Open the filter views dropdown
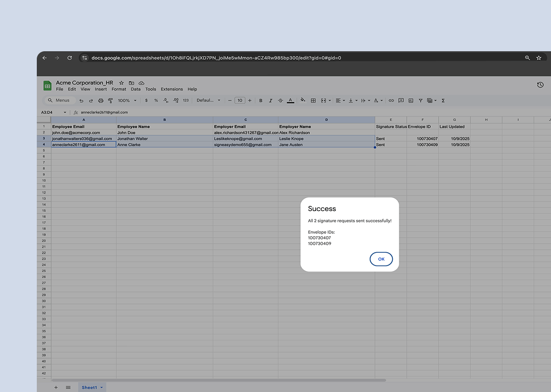The height and width of the screenshot is (392, 551). 432,100
